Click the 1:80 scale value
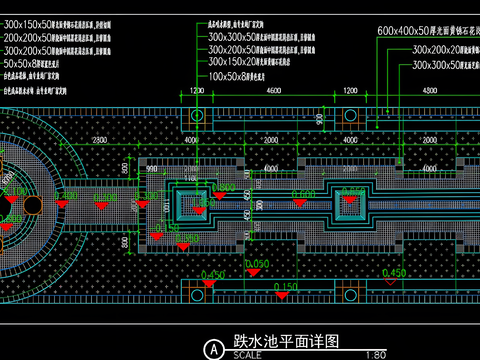 376,355
